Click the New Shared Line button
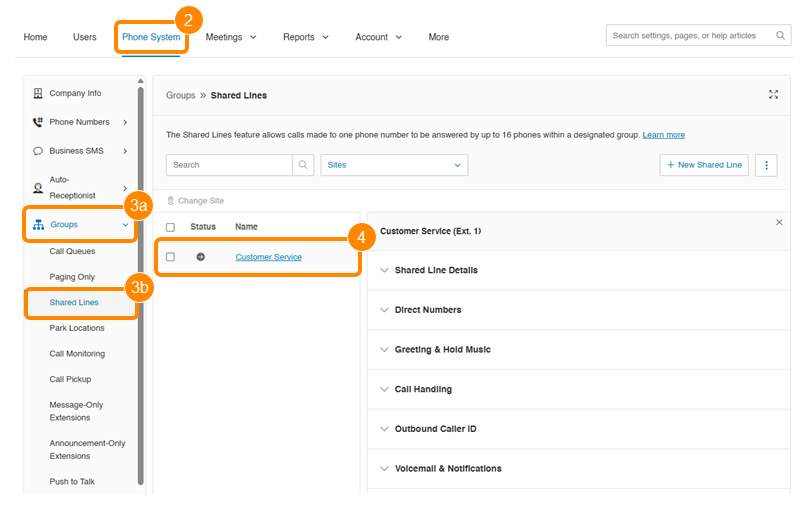 click(704, 165)
